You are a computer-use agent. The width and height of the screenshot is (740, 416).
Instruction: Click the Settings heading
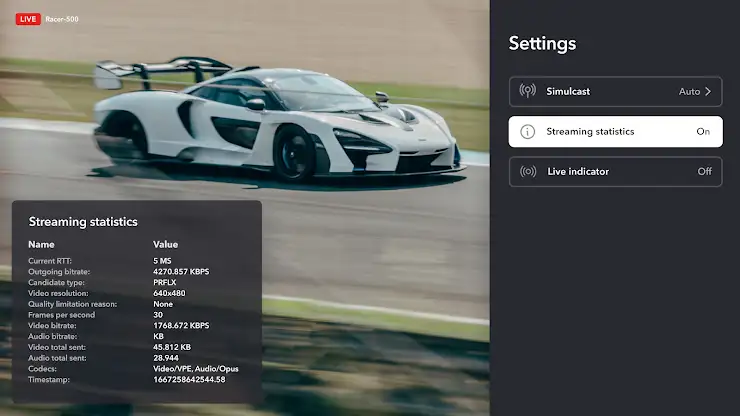point(542,43)
